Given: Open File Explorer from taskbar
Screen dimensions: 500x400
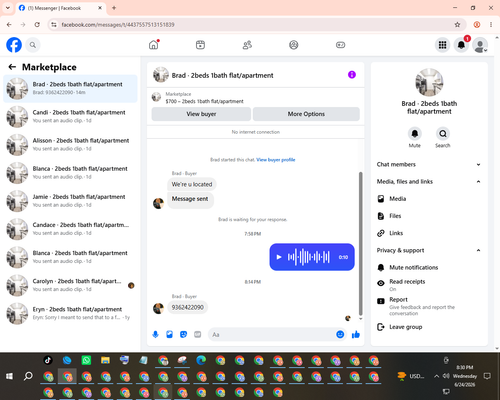Looking at the screenshot, I should [x=105, y=360].
